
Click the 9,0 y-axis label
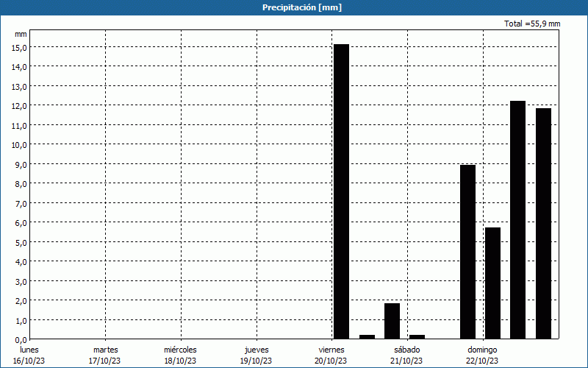(x=21, y=165)
